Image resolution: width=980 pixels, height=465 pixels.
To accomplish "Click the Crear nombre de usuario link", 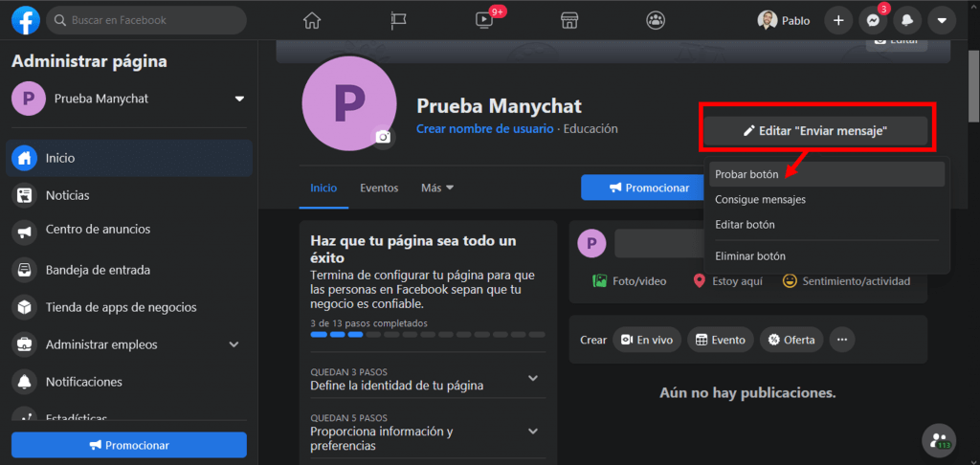I will click(485, 129).
